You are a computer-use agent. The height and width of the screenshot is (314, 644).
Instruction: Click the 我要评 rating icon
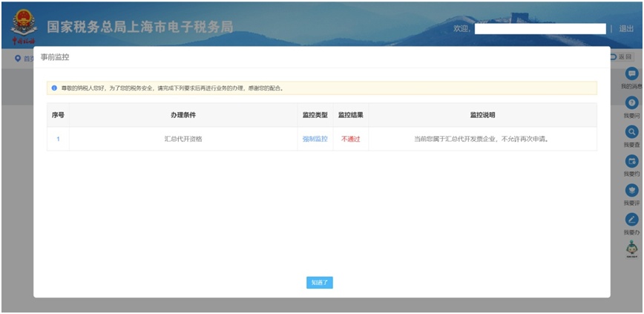(632, 190)
